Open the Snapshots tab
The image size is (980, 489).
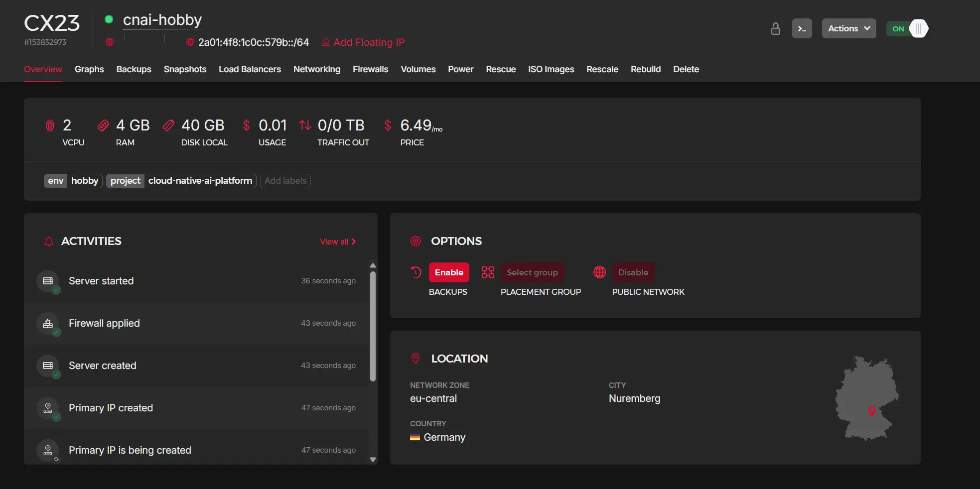click(x=185, y=69)
